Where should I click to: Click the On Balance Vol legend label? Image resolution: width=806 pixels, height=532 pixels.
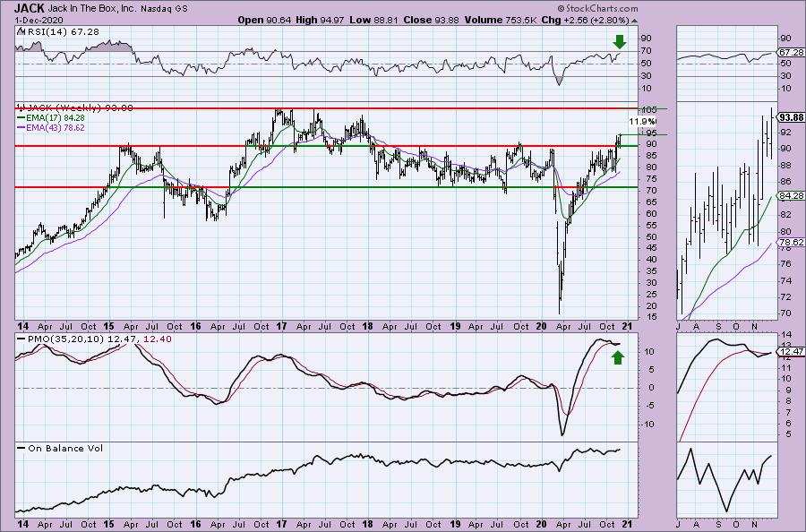[x=65, y=448]
